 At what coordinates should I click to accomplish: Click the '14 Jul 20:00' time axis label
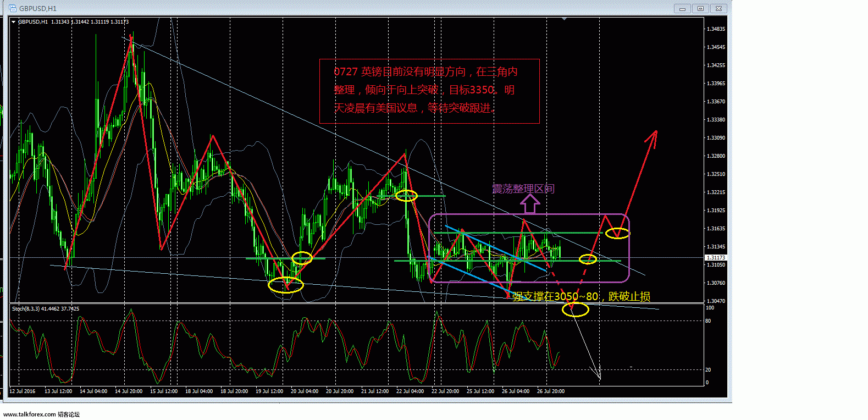coord(129,391)
